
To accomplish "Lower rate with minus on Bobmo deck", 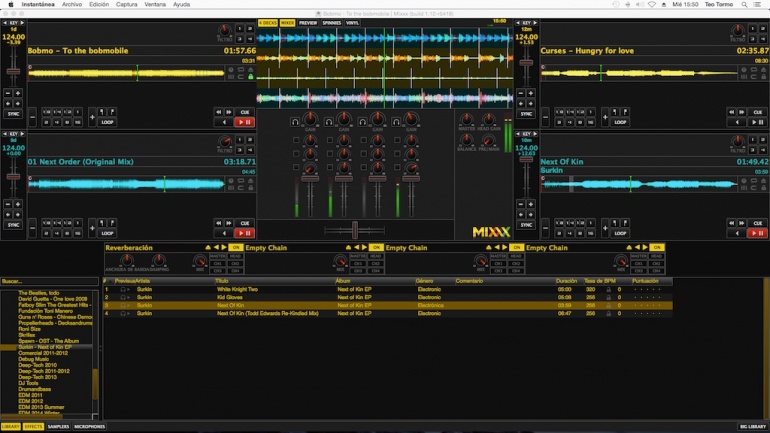I will tap(8, 93).
